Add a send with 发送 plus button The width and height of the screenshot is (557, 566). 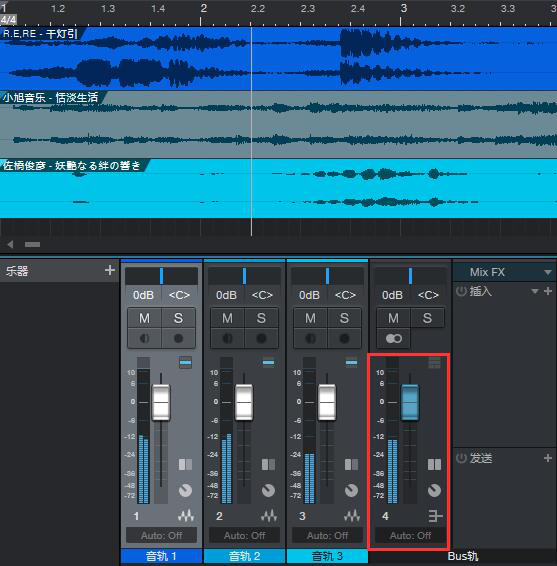coord(548,458)
